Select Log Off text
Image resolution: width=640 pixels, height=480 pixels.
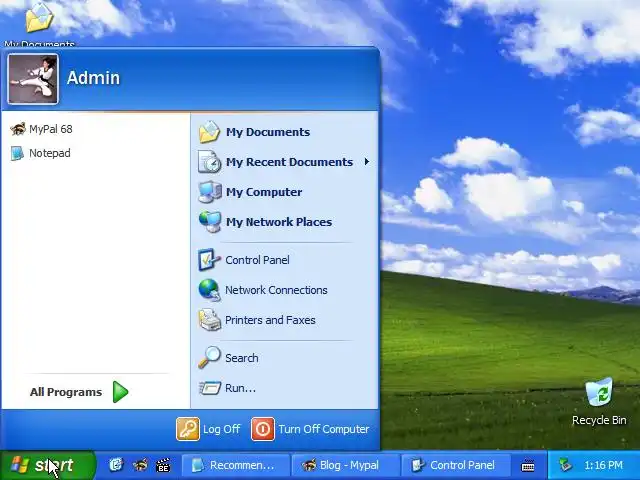222,429
